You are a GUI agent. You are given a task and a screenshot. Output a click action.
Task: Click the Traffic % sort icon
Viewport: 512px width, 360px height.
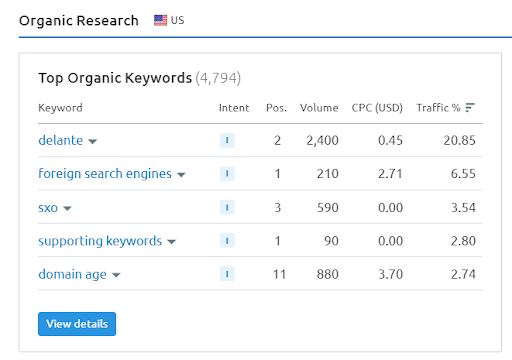pyautogui.click(x=470, y=108)
